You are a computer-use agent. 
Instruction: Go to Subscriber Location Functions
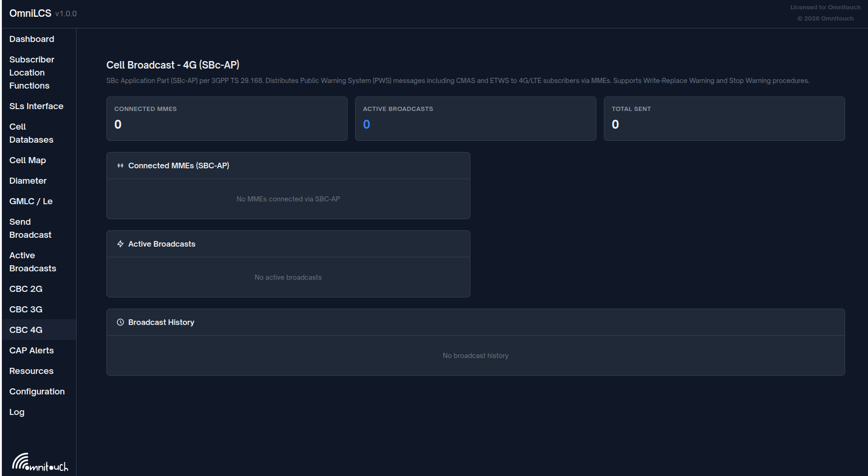(x=32, y=73)
